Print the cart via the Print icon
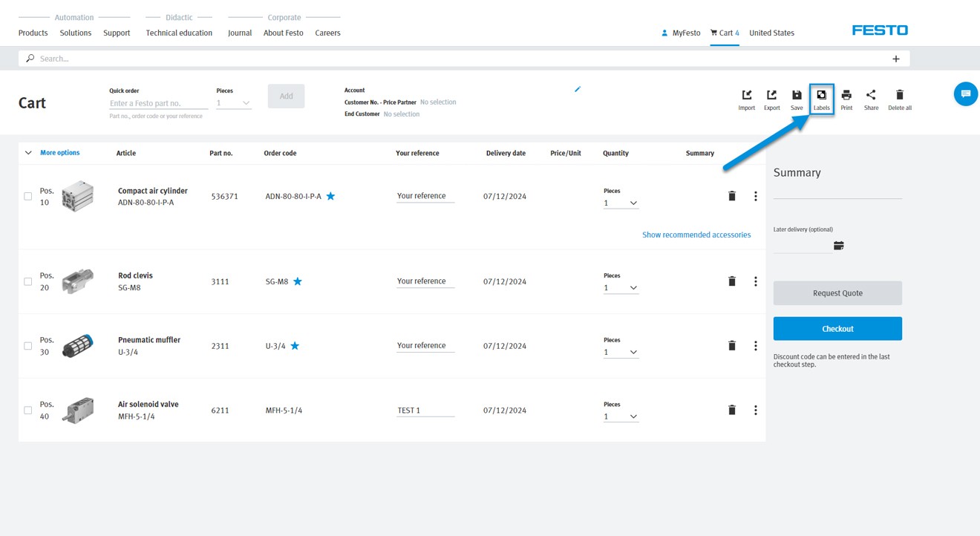The image size is (980, 536). point(846,98)
